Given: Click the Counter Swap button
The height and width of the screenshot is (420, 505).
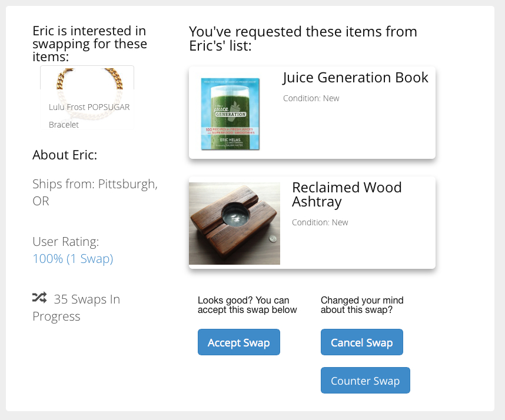Looking at the screenshot, I should [366, 381].
